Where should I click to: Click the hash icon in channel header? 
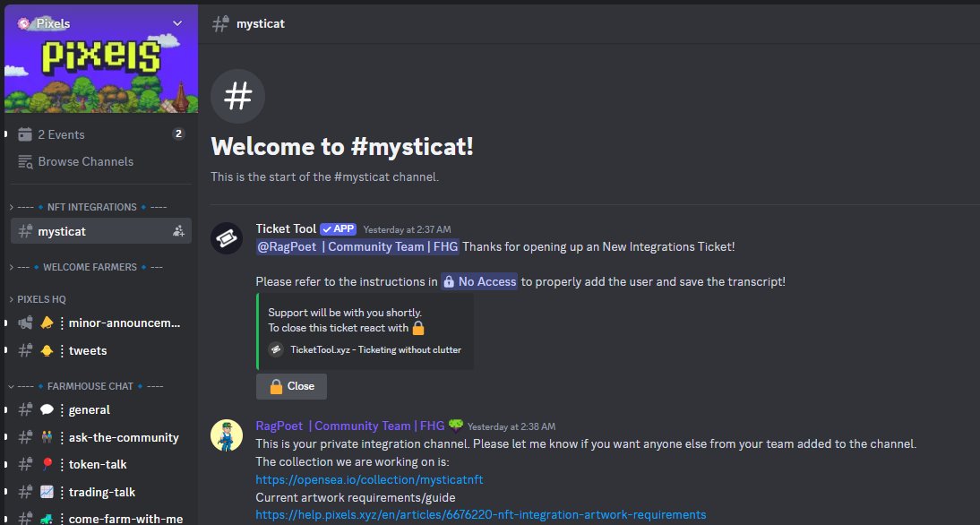tap(220, 24)
